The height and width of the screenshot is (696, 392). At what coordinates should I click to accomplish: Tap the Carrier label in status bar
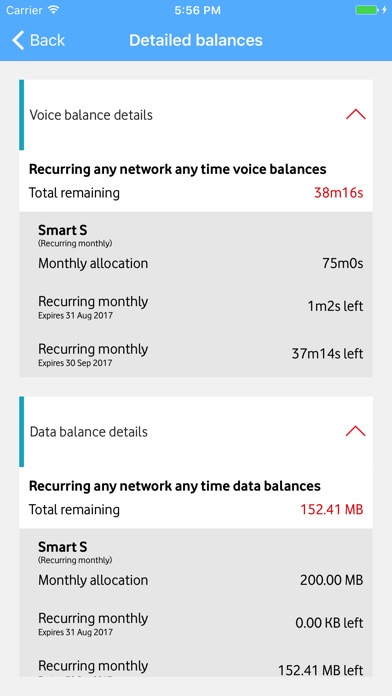click(24, 10)
